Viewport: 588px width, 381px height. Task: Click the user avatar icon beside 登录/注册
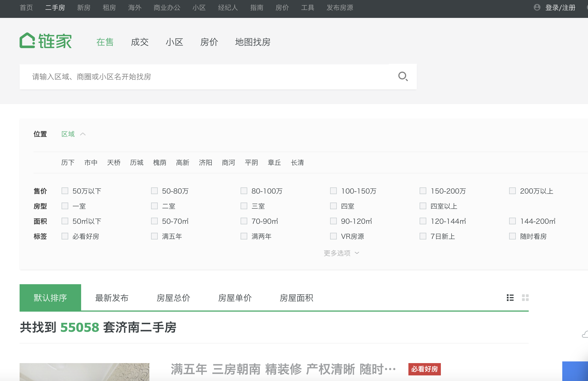click(x=537, y=7)
